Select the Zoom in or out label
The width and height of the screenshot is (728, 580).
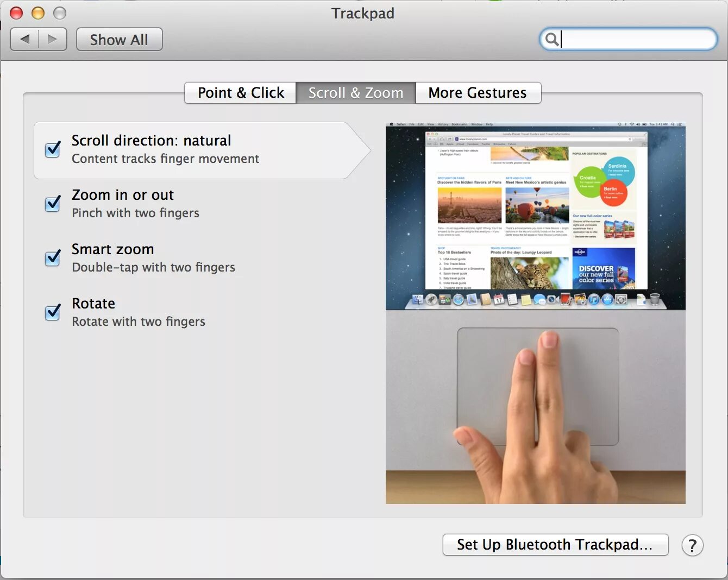(x=123, y=195)
